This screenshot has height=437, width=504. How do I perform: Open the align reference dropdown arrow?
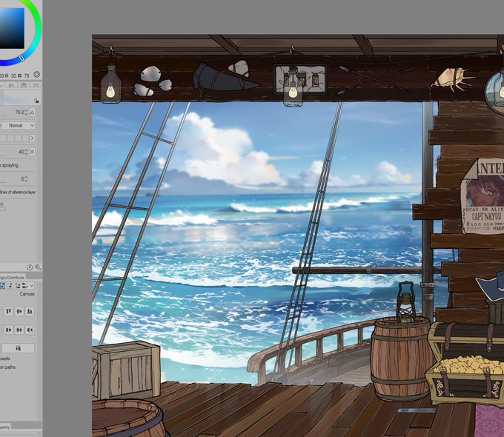tap(31, 286)
